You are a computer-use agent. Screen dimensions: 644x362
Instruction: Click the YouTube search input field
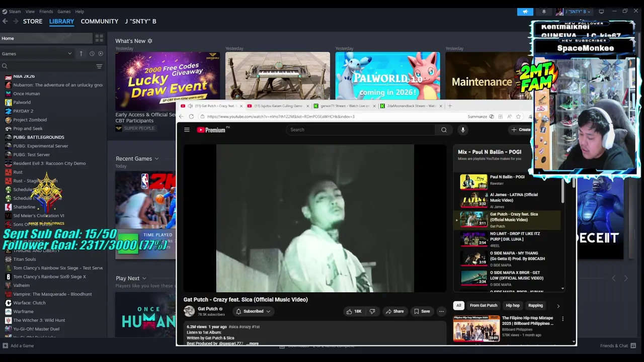point(360,130)
